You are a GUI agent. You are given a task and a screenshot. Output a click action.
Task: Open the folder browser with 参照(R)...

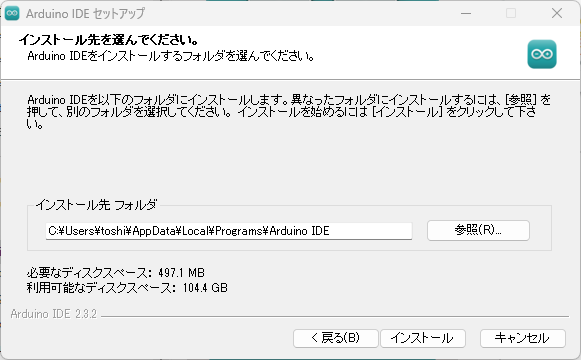(478, 230)
